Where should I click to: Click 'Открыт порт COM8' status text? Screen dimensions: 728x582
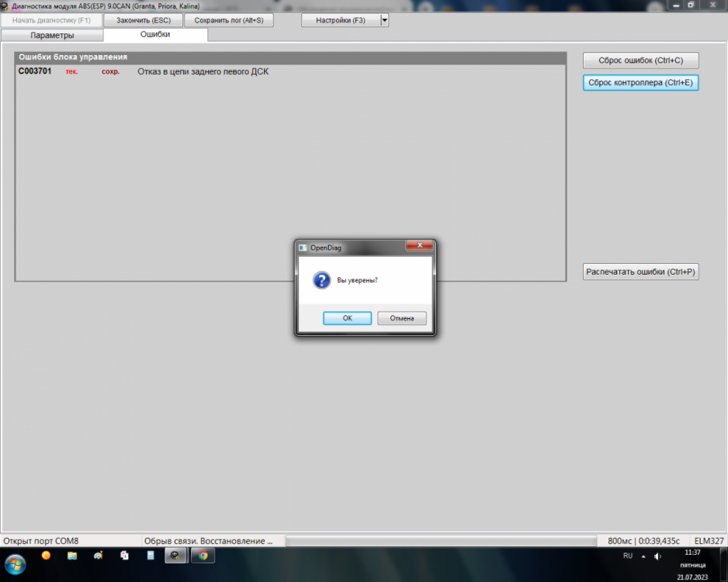pyautogui.click(x=41, y=541)
